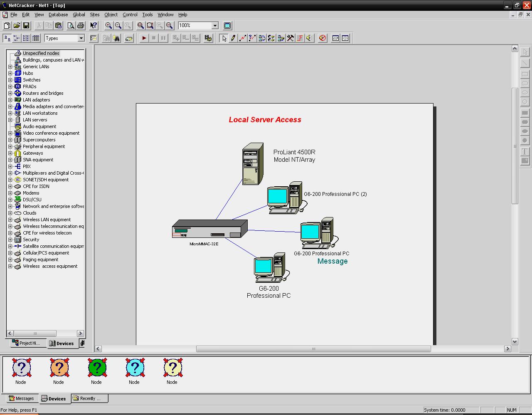Open the Control menu

click(130, 15)
